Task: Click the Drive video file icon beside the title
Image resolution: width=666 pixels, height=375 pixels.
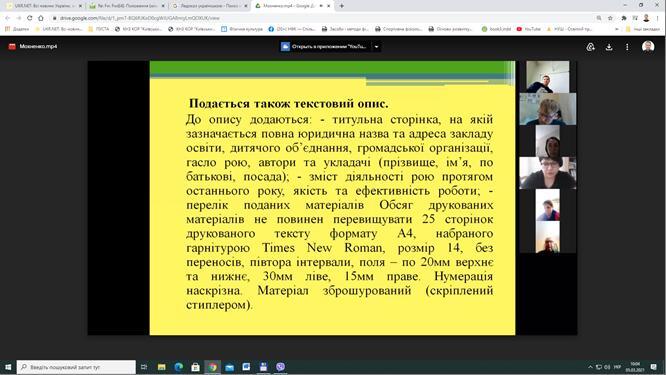Action: click(x=12, y=46)
